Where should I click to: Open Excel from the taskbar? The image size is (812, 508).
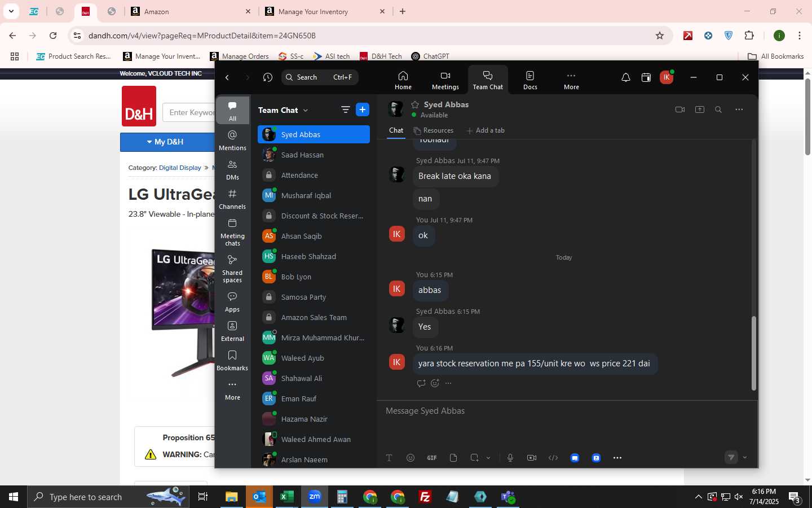click(287, 497)
